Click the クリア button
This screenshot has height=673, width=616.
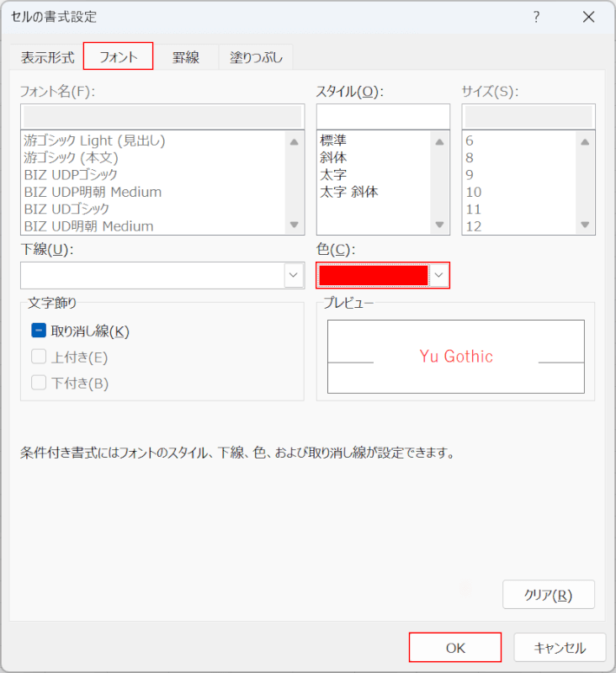548,595
